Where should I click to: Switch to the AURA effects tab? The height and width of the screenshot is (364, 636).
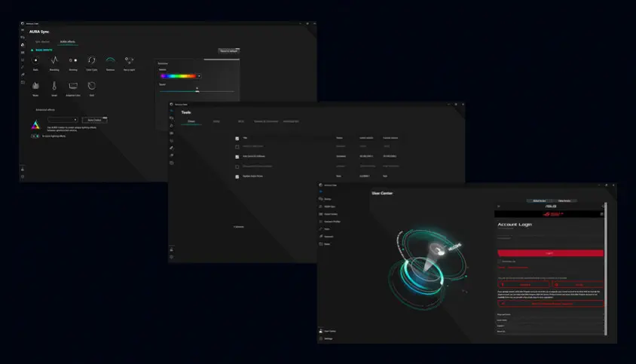(68, 42)
